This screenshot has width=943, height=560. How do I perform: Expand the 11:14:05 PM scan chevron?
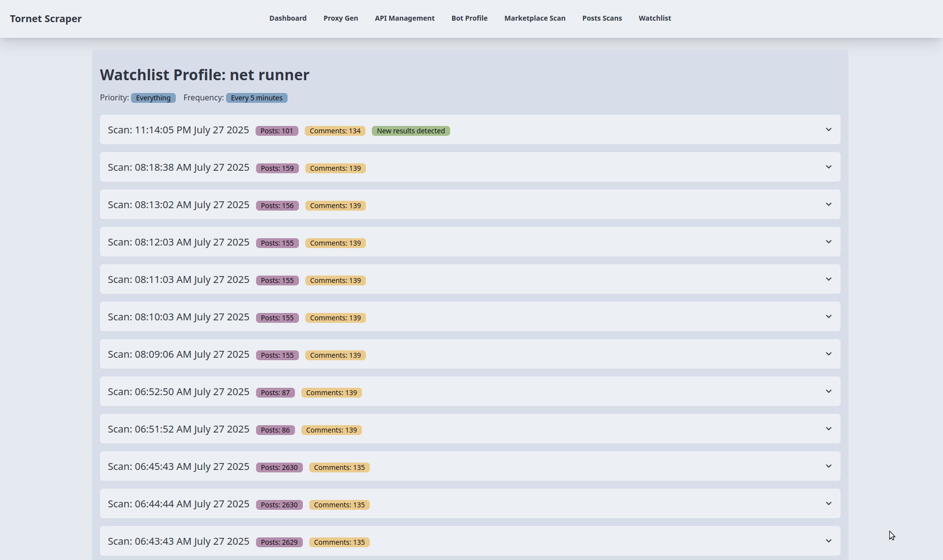coord(828,130)
